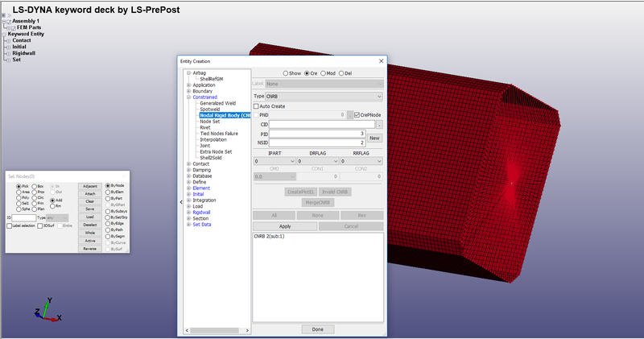Select Initial under Keyword Entity
Image resolution: width=644 pixels, height=339 pixels.
19,47
